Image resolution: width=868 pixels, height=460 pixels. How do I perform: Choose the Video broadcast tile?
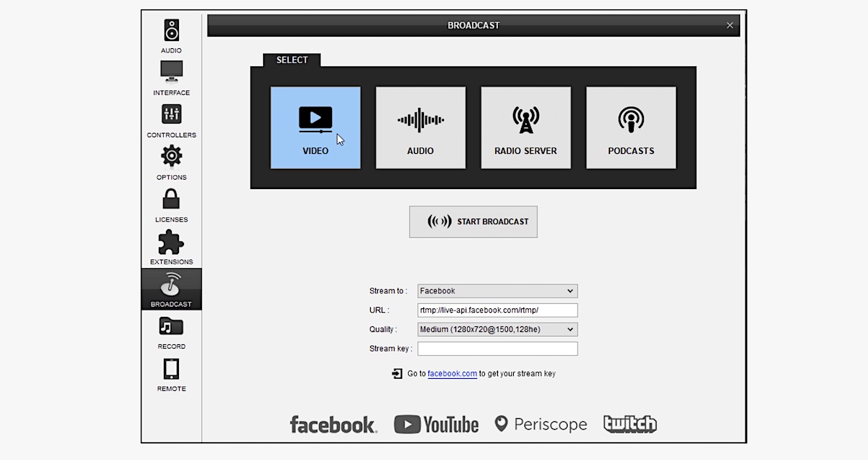click(x=315, y=128)
